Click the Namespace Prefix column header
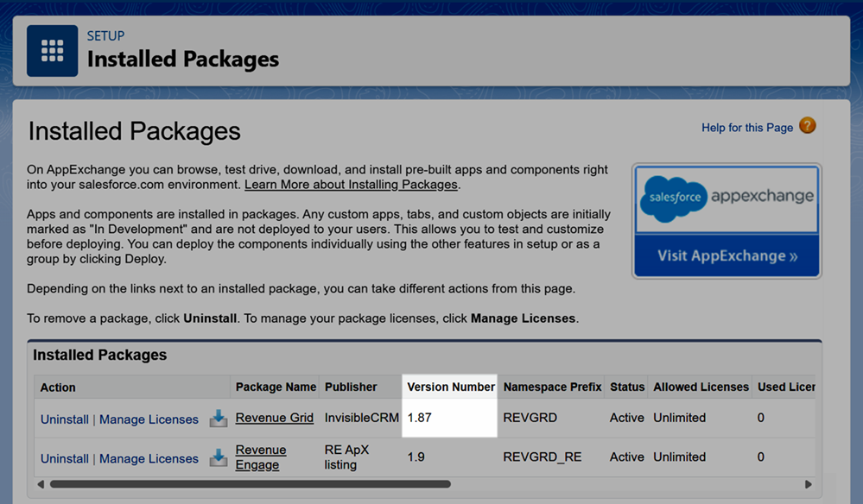 pyautogui.click(x=552, y=387)
